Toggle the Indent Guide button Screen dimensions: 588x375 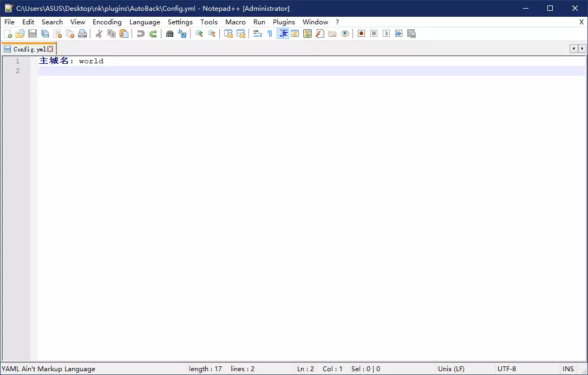(x=283, y=34)
